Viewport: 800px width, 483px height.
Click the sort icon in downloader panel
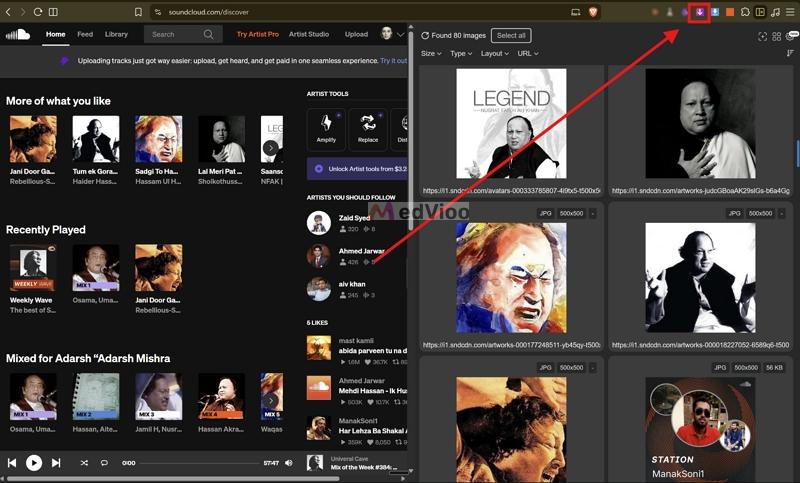tap(790, 53)
